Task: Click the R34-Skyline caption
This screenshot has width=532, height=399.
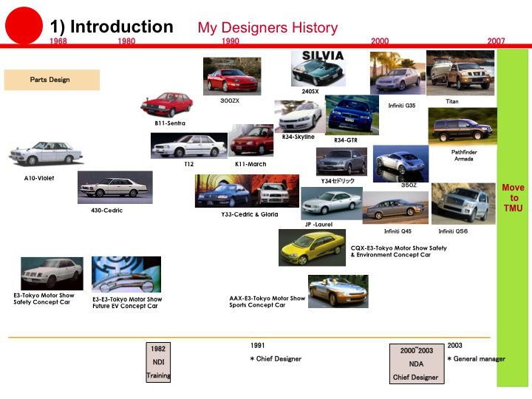Action: click(x=299, y=137)
